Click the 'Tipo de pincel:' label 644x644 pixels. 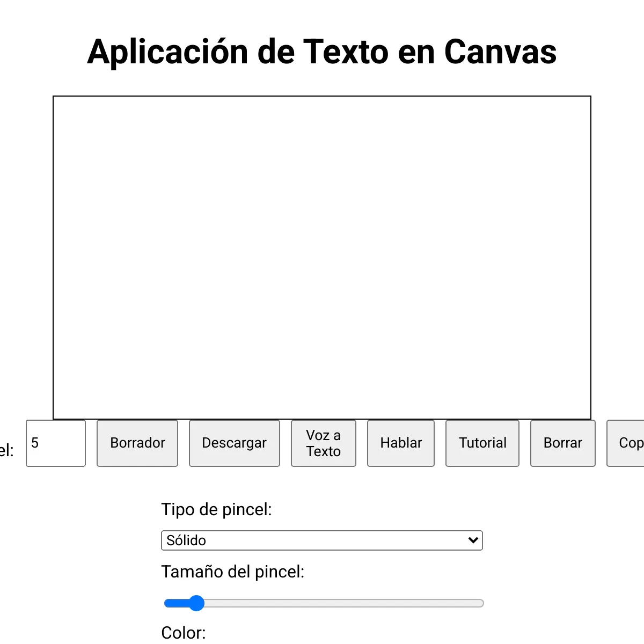(x=216, y=509)
